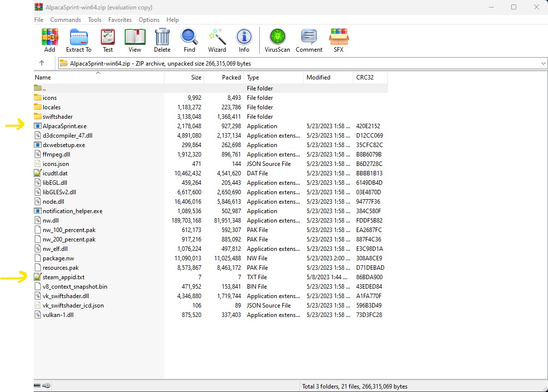Sort by the Type column header
The height and width of the screenshot is (392, 548).
tap(274, 77)
